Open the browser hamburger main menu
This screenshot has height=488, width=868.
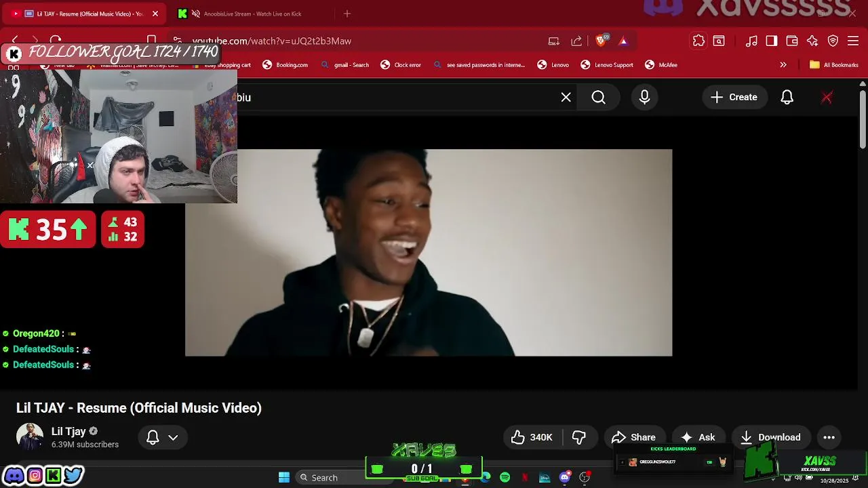tap(854, 41)
